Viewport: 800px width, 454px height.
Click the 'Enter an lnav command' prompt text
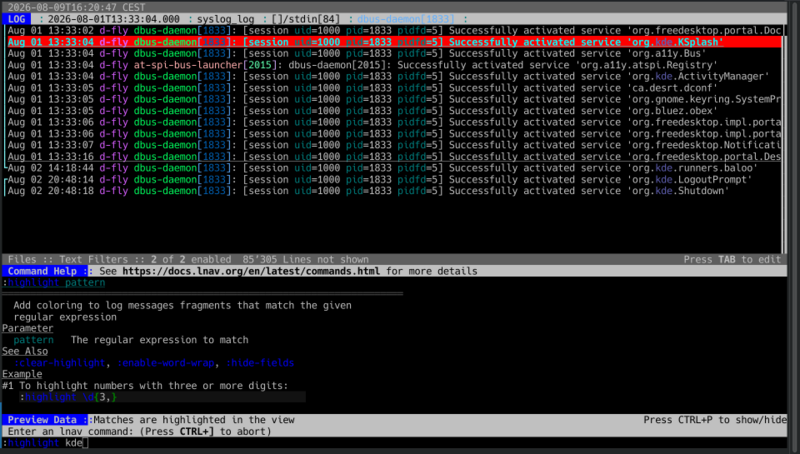(x=139, y=432)
